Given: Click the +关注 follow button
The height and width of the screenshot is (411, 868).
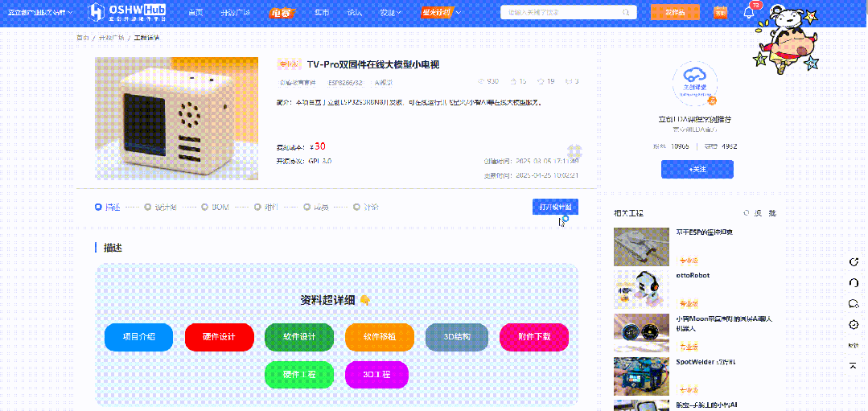Looking at the screenshot, I should (697, 169).
